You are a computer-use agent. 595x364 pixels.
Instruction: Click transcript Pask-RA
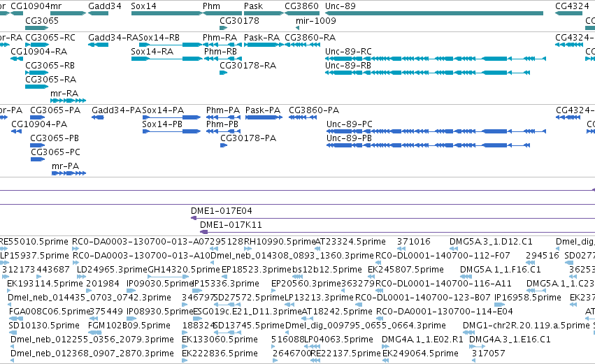click(264, 45)
